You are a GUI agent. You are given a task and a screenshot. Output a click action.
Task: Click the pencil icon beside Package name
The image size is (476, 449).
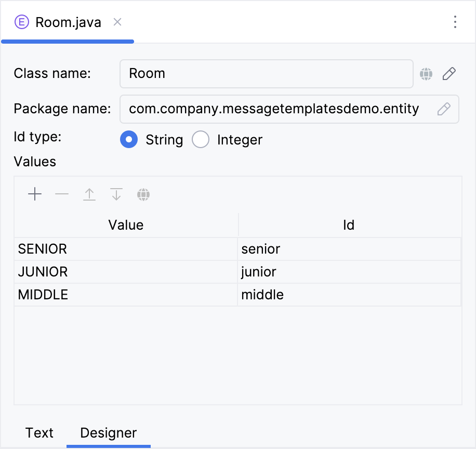click(444, 109)
